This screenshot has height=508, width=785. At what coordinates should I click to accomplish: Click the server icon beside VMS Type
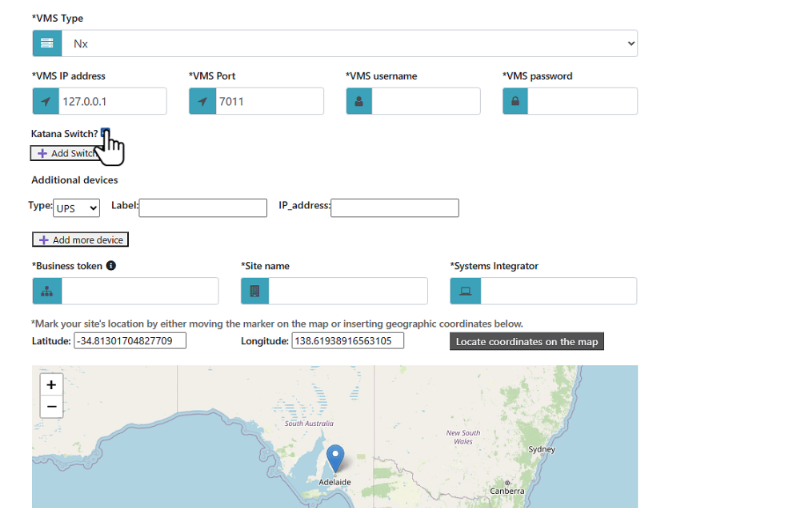tap(46, 43)
